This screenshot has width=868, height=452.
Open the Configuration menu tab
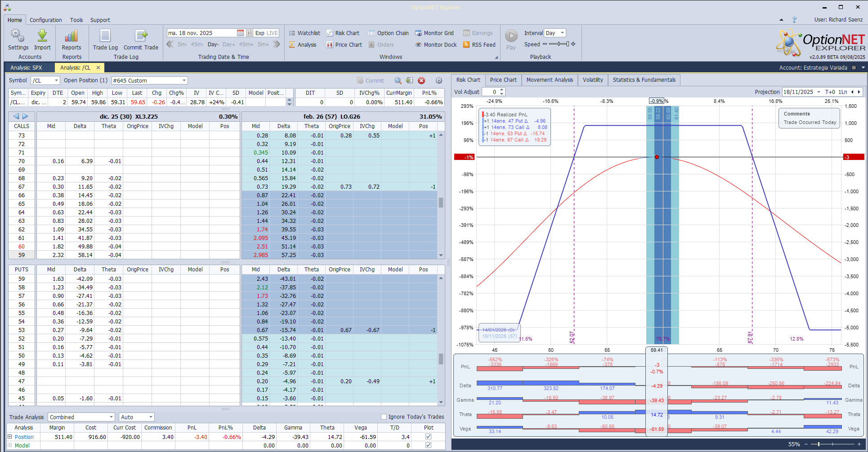(x=46, y=20)
